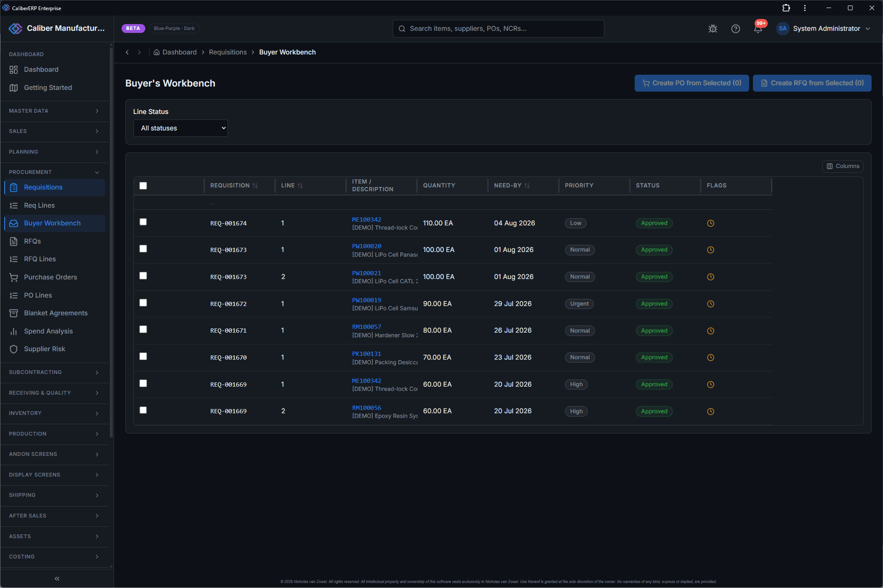Click the extensions puzzle icon in title bar
This screenshot has height=588, width=883.
click(786, 8)
